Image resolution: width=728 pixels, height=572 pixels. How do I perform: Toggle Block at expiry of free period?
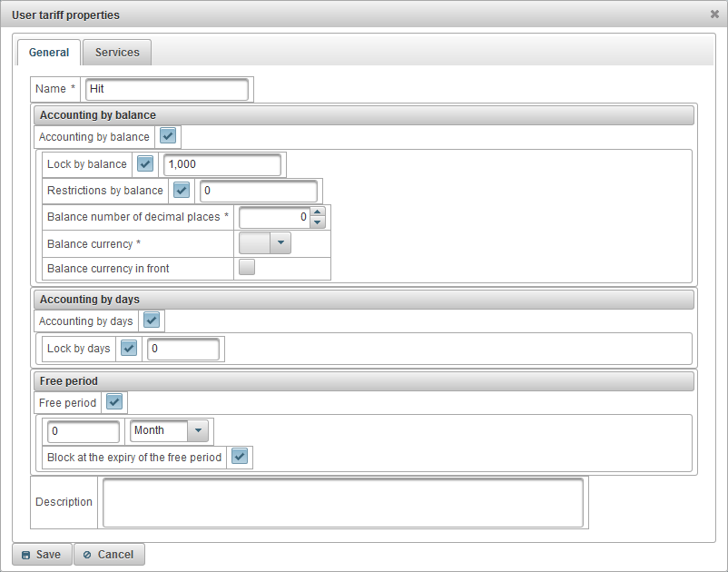(x=240, y=457)
